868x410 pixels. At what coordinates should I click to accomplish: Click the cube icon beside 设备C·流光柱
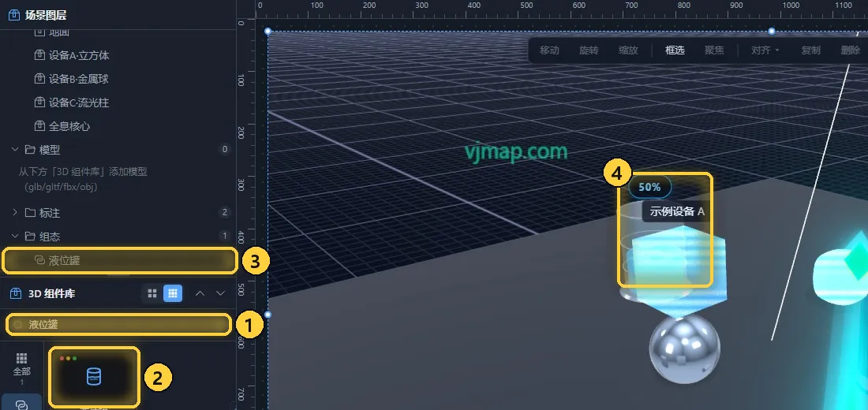pos(39,102)
